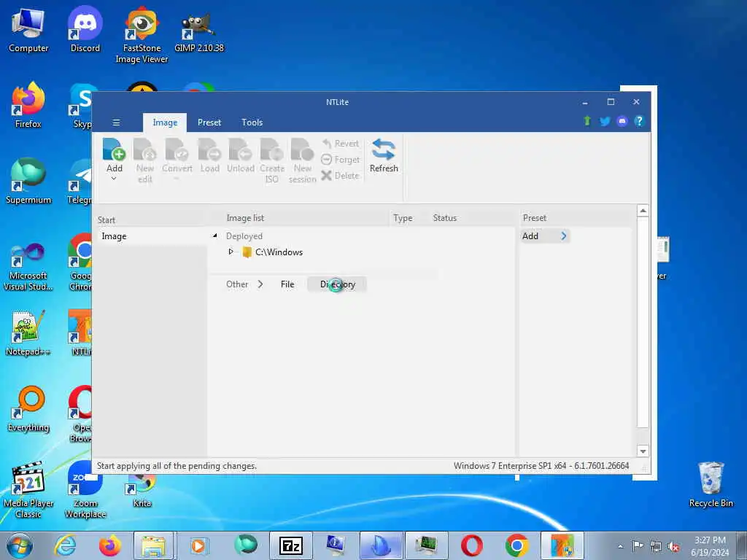Image resolution: width=747 pixels, height=560 pixels.
Task: Open the Zoom Workplace shortcut
Action: pyautogui.click(x=85, y=491)
